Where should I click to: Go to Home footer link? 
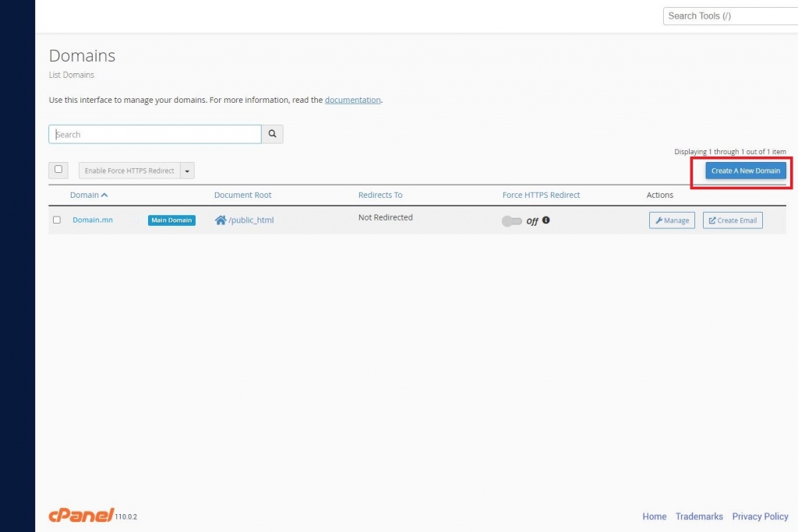(x=654, y=516)
